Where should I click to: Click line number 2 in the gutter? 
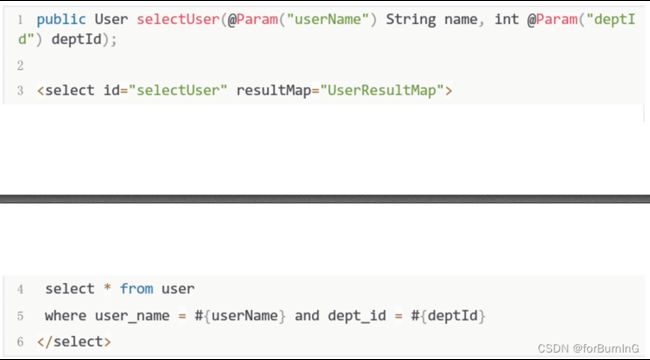(20, 66)
